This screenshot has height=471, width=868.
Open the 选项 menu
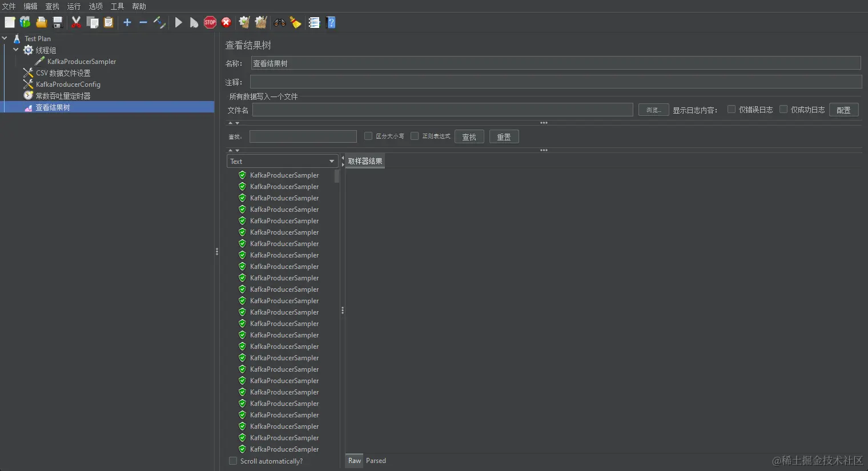click(x=96, y=6)
